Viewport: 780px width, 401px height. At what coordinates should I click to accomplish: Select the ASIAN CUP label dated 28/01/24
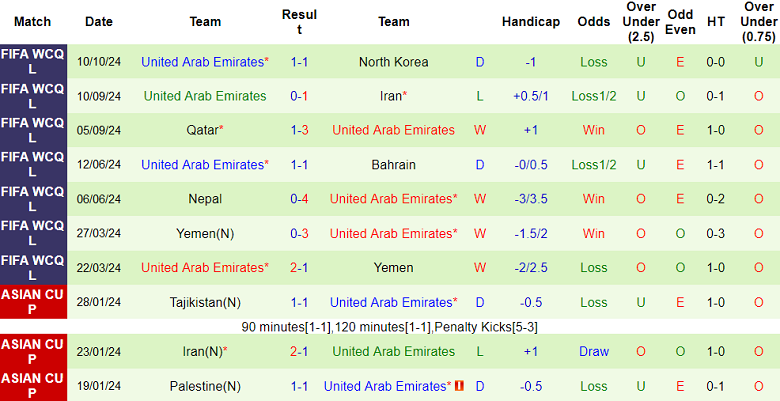[33, 302]
